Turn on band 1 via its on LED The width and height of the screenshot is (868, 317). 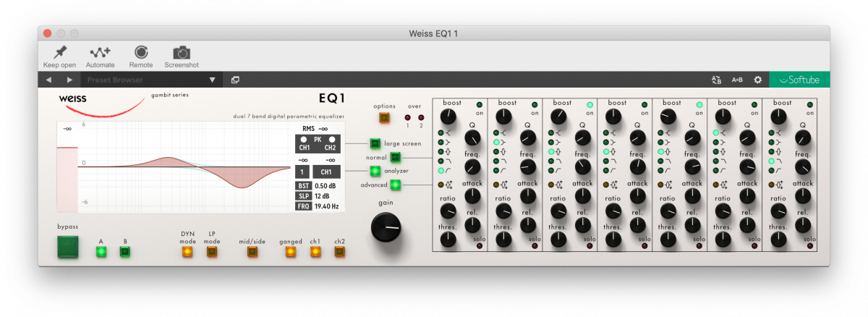pyautogui.click(x=480, y=105)
